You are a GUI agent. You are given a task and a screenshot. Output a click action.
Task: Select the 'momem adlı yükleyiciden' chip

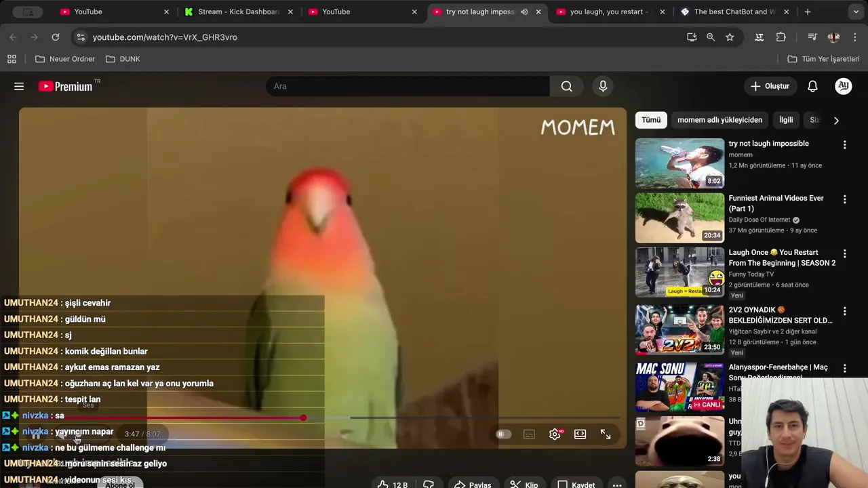[719, 120]
